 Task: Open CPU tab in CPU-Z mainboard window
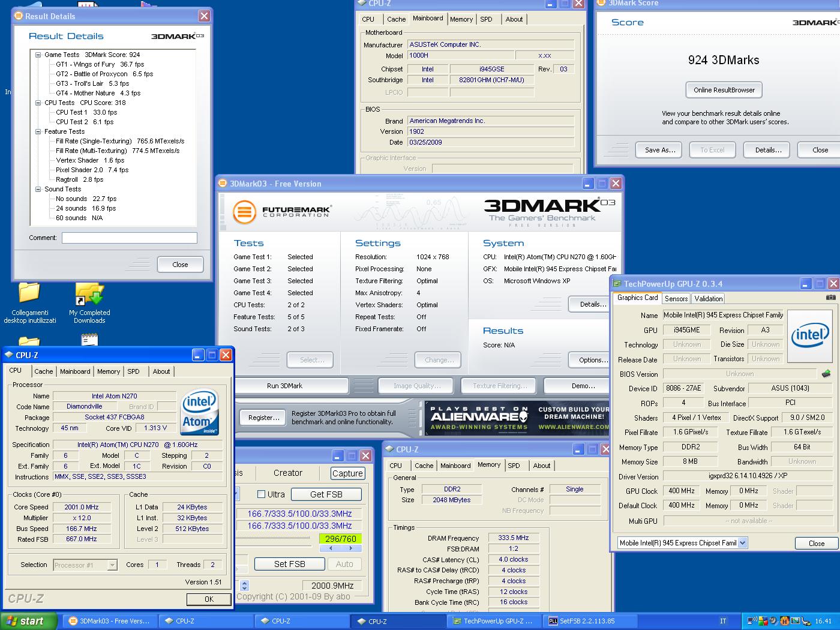[x=368, y=19]
